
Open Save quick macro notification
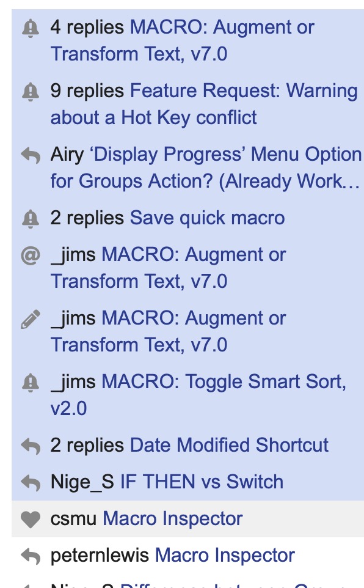[188, 218]
